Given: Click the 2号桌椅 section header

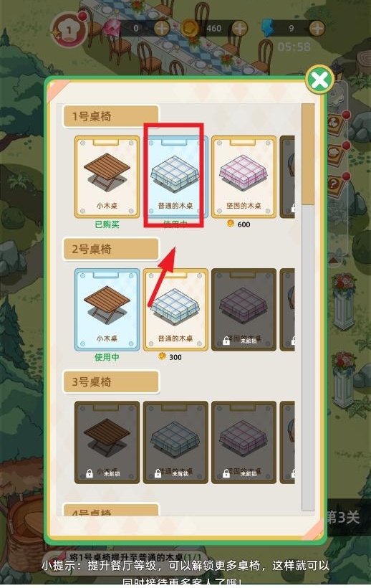Looking at the screenshot, I should [x=111, y=249].
